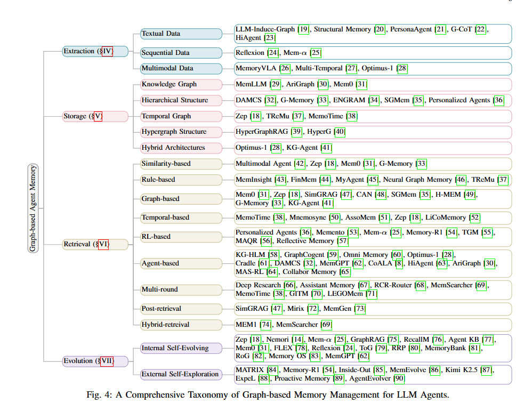Open citation [61] after Cradle
Image resolution: width=532 pixels, height=403 pixels.
tap(264, 263)
